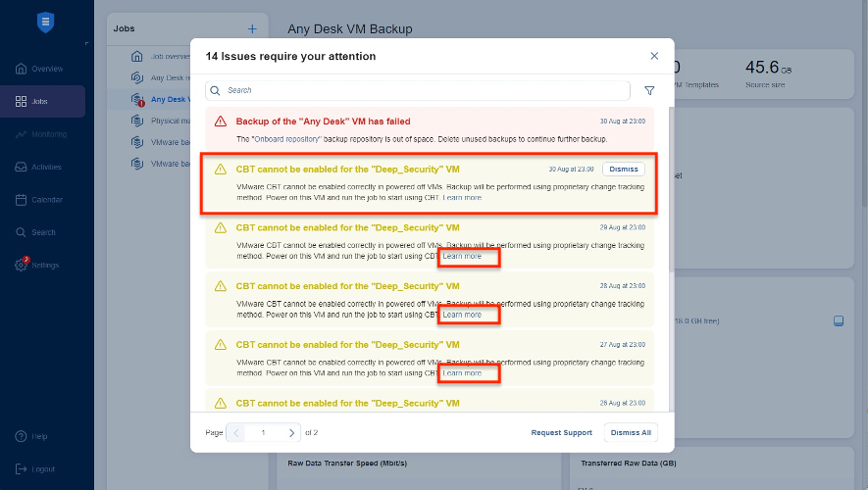This screenshot has height=490, width=868.
Task: Click warning icon of 29 Aug CBT issue
Action: tap(221, 228)
